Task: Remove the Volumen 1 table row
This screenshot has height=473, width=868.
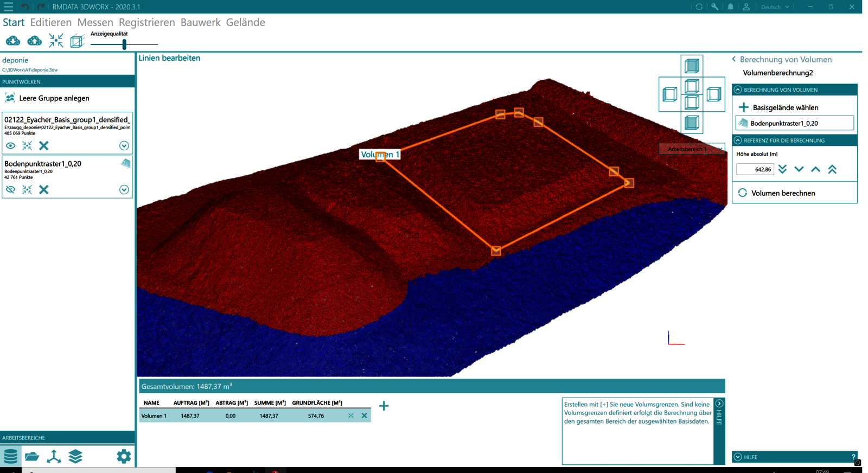Action: (364, 416)
